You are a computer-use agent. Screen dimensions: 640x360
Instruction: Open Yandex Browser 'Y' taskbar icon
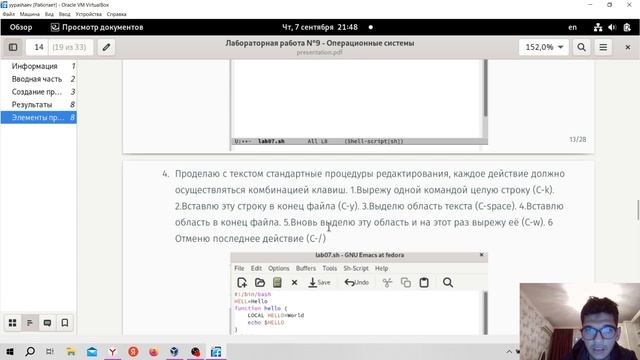coord(112,351)
